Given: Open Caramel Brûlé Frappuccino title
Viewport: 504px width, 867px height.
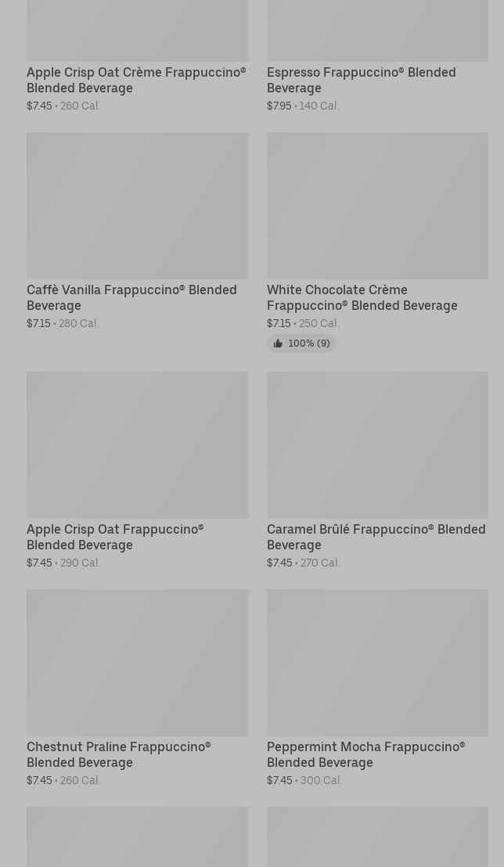Looking at the screenshot, I should tap(376, 537).
